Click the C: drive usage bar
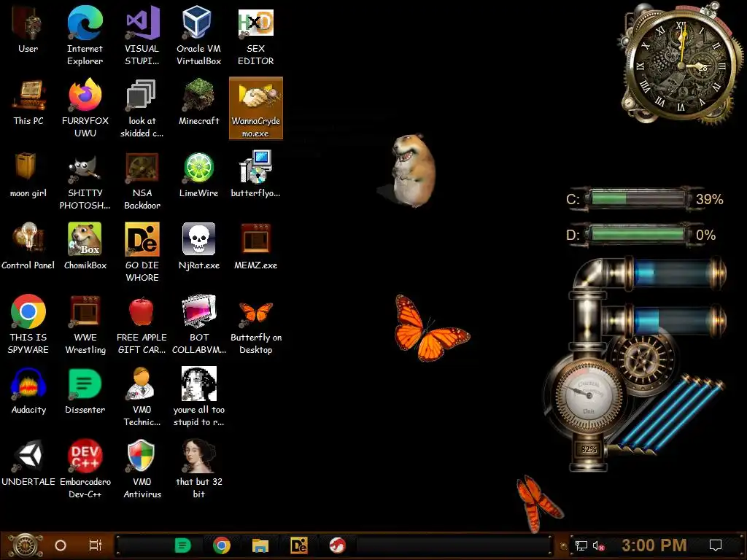This screenshot has width=747, height=560. pos(637,198)
